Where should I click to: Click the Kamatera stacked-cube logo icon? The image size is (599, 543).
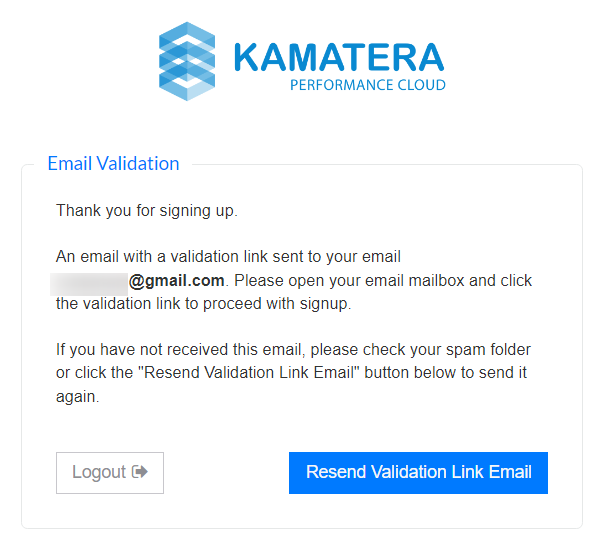coord(187,61)
